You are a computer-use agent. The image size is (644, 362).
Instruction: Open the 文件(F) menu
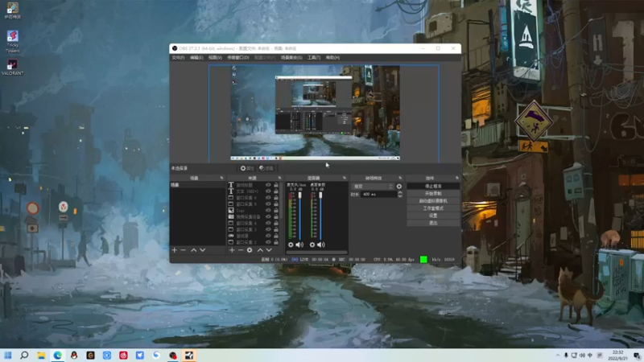(178, 58)
